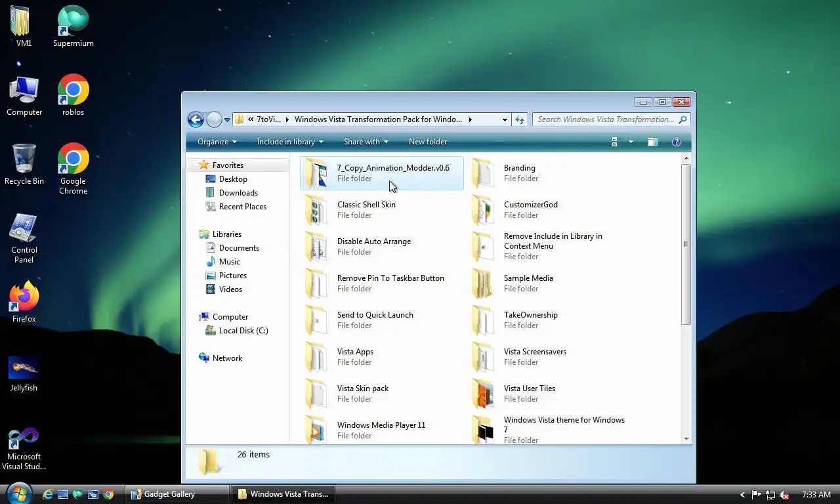Select Computer in the navigation pane
The image size is (840, 504).
pyautogui.click(x=230, y=317)
